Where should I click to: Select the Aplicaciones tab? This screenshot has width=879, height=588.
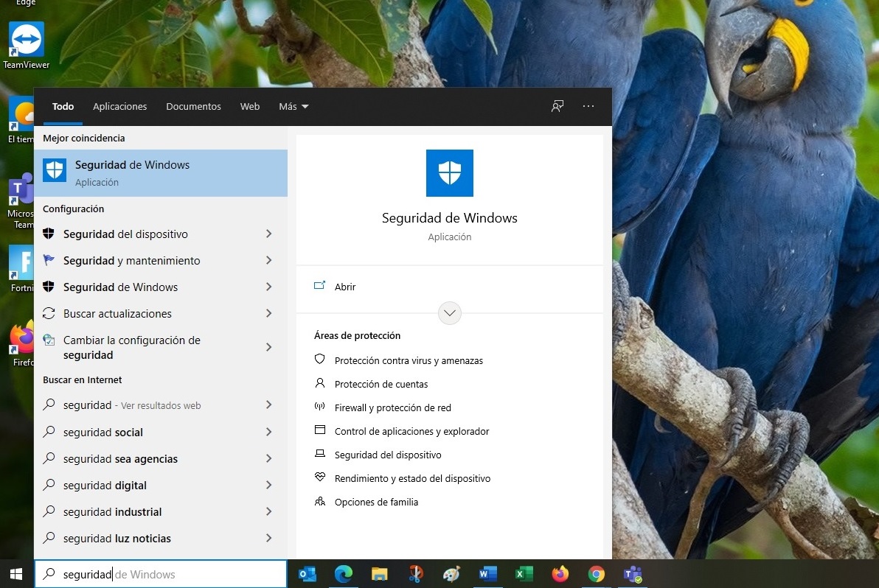(x=119, y=106)
